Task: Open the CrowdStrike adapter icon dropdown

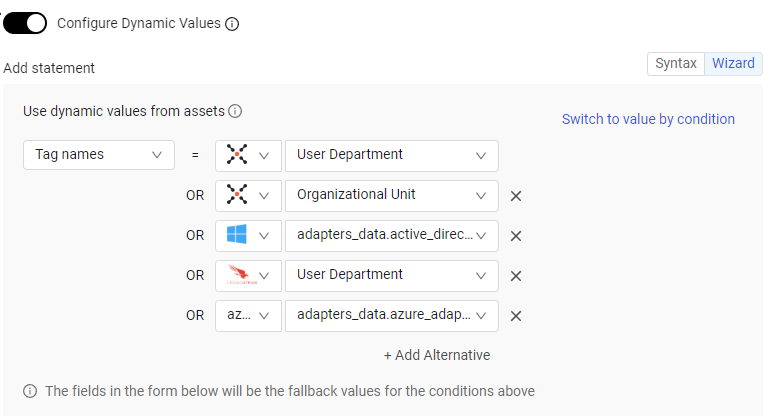Action: pyautogui.click(x=248, y=275)
